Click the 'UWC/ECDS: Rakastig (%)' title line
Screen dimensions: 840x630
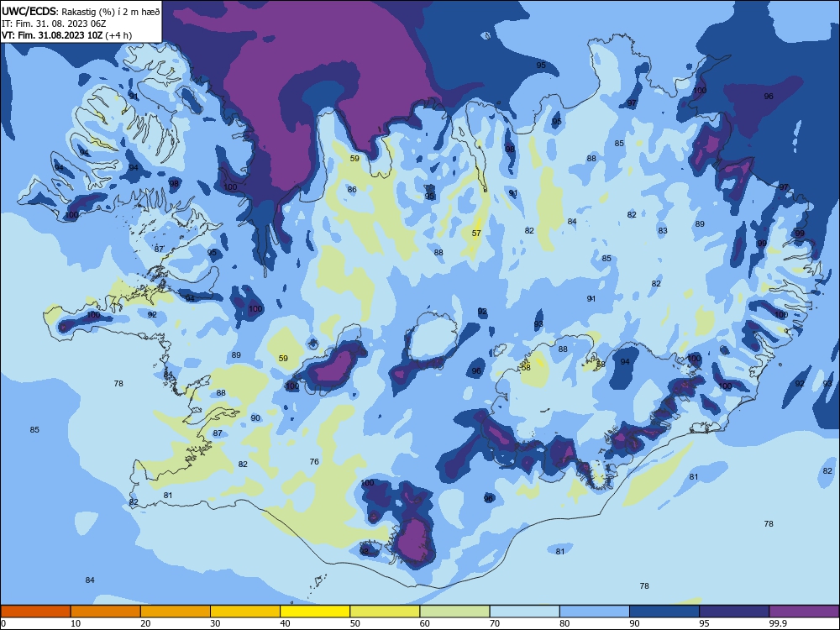click(x=79, y=11)
